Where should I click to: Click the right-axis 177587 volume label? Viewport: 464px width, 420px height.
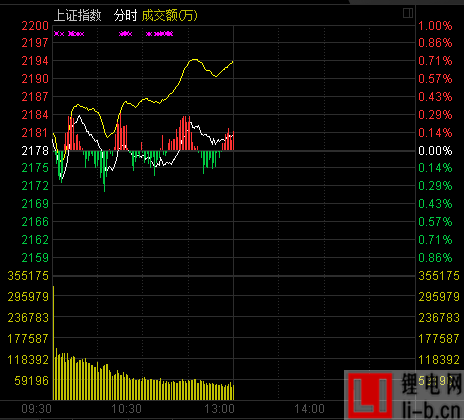point(439,339)
